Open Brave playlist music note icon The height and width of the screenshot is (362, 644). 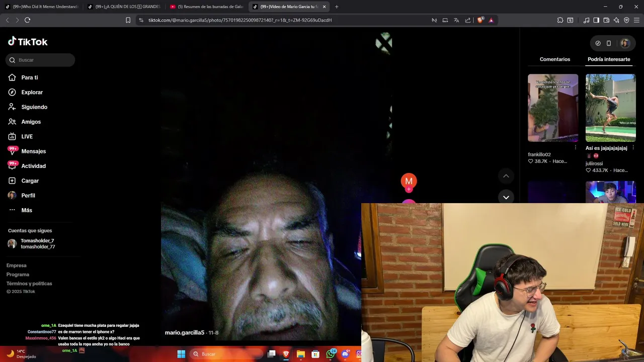click(x=586, y=20)
